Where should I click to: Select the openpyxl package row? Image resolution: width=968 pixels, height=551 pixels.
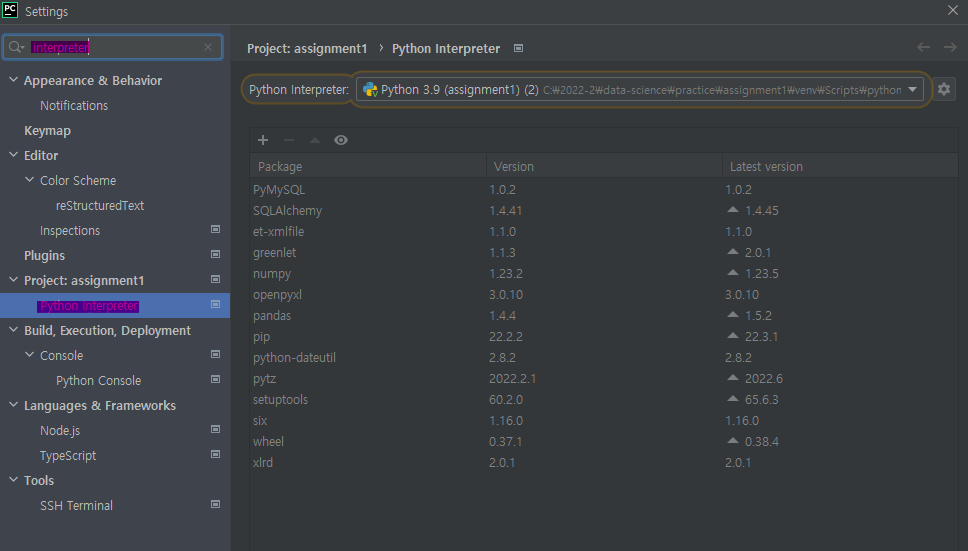coord(604,294)
